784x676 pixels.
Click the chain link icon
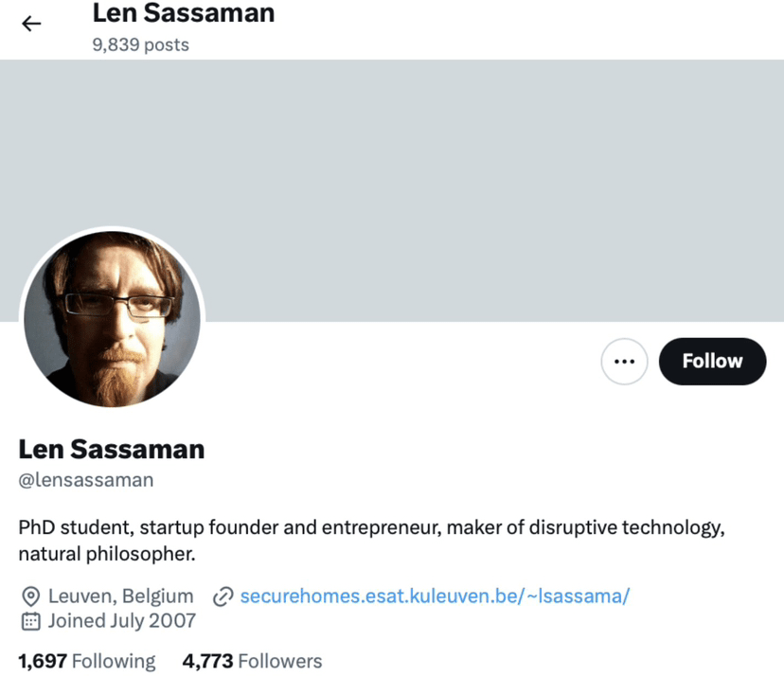[223, 596]
